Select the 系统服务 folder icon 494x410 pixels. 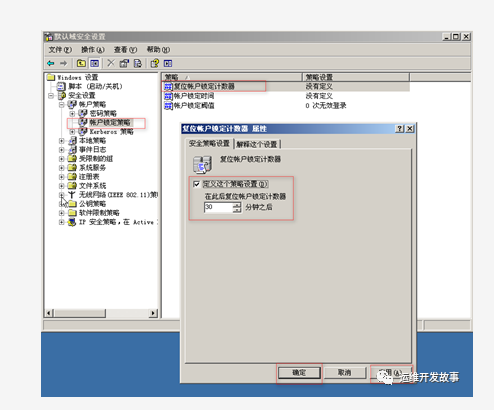(72, 168)
